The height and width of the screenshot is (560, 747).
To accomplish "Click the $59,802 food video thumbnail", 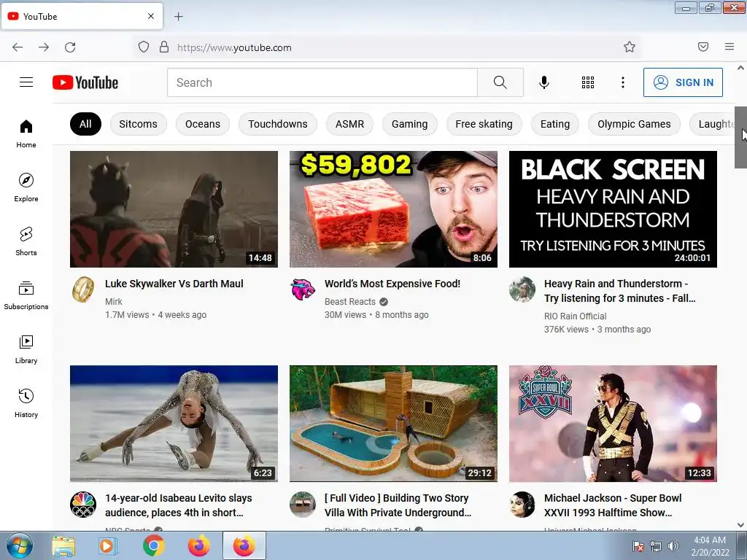I will point(393,209).
